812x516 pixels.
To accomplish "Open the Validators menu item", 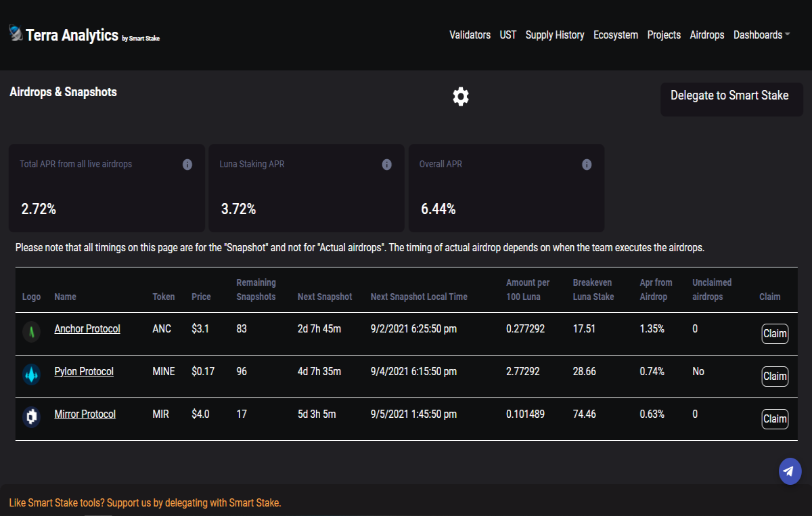I will [x=470, y=35].
